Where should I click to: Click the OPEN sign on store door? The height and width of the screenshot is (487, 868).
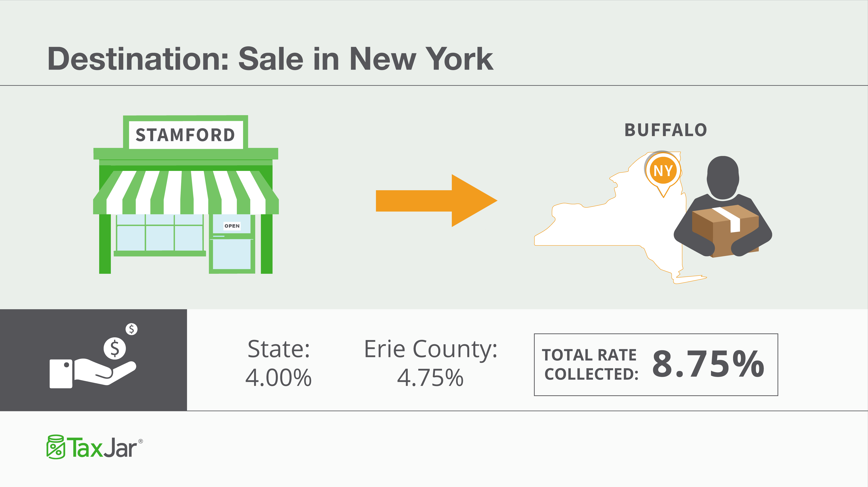tap(232, 226)
